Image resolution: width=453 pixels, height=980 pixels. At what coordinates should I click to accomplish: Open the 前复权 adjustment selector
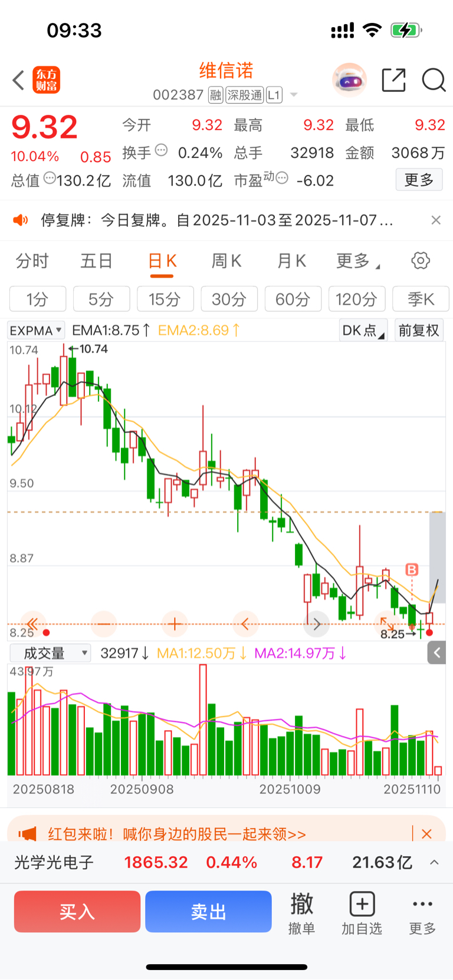click(419, 331)
